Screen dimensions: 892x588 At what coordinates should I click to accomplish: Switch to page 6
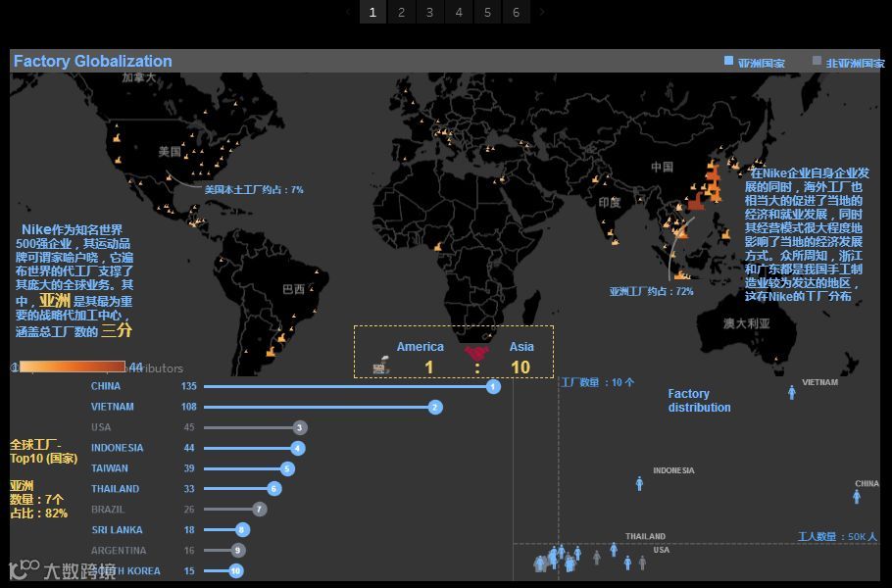tap(516, 12)
